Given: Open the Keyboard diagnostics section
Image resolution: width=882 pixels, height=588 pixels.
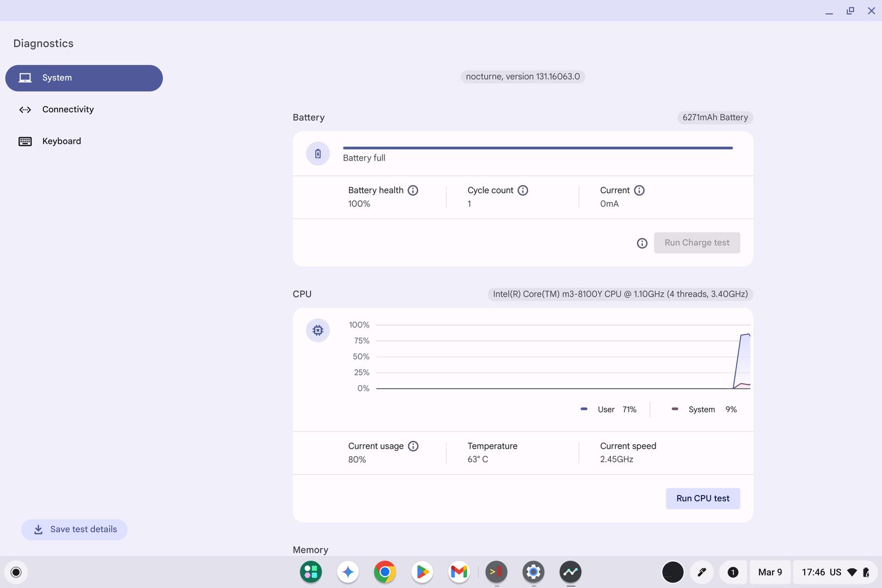Looking at the screenshot, I should [61, 141].
